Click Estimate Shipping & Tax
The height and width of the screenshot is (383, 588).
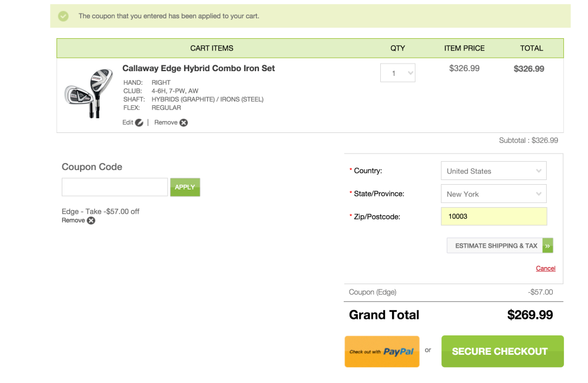[496, 246]
